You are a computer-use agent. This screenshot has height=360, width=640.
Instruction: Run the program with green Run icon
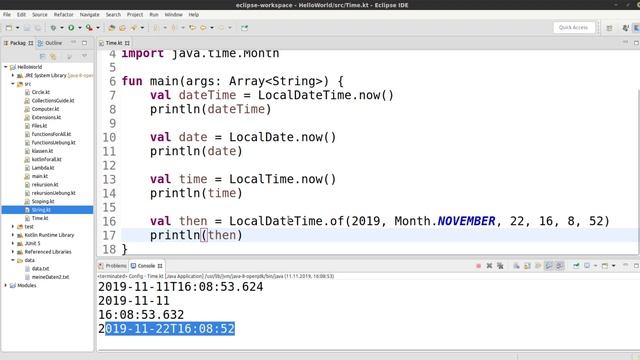coord(71,28)
